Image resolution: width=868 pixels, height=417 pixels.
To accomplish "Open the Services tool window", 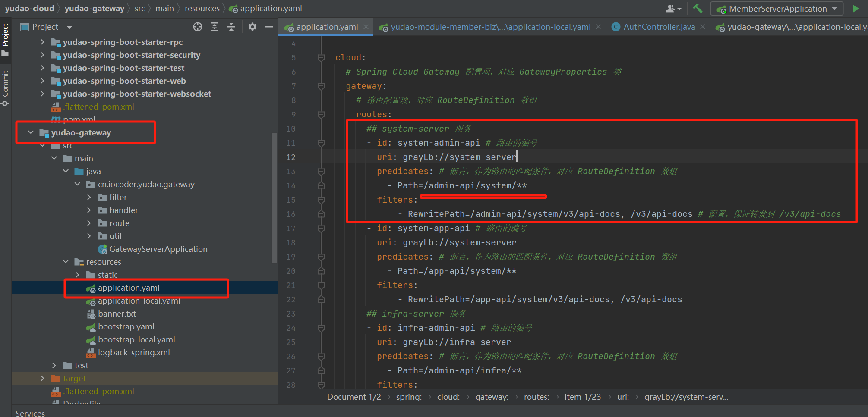I will (x=30, y=413).
